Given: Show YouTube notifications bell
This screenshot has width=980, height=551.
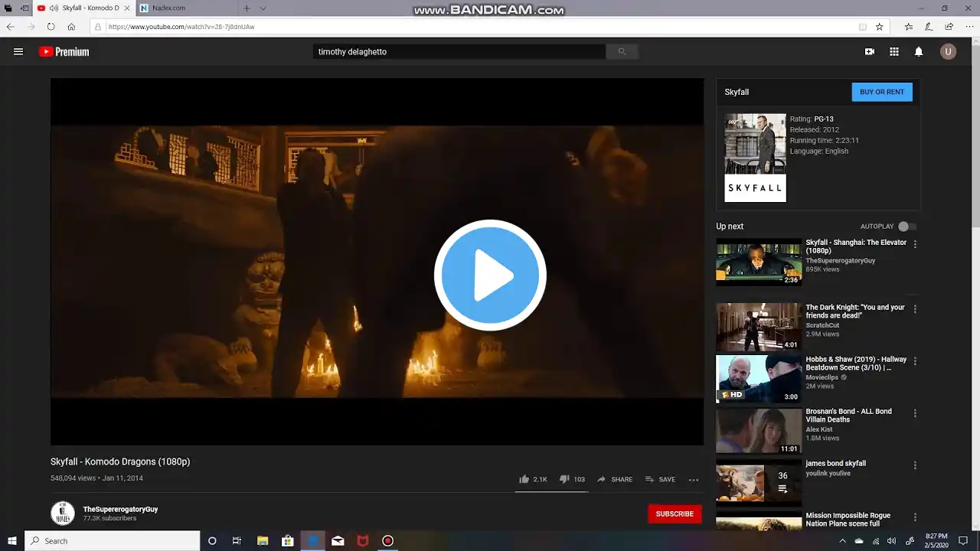Looking at the screenshot, I should click(x=919, y=52).
